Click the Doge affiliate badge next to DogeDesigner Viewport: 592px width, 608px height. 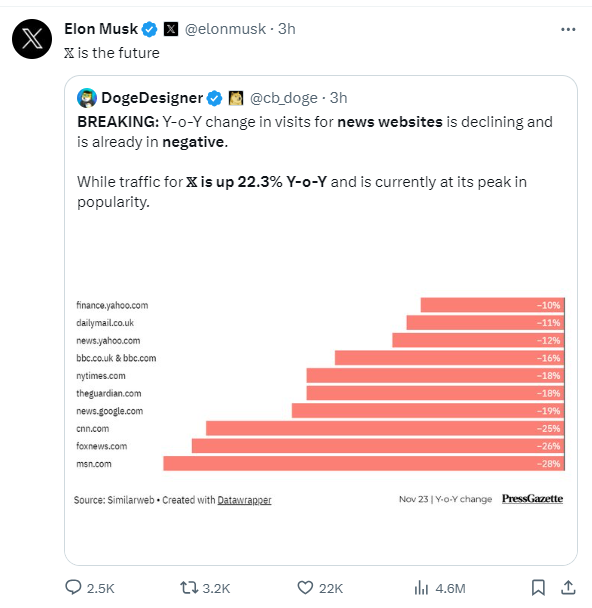pyautogui.click(x=236, y=98)
